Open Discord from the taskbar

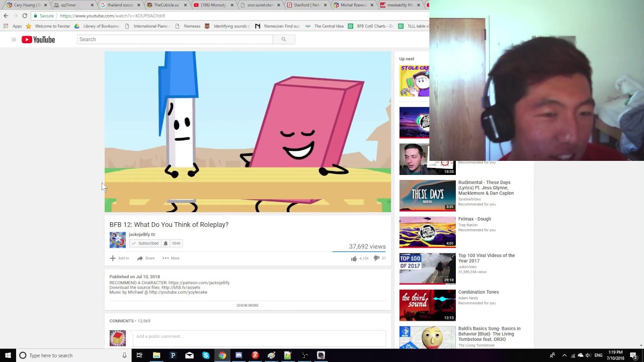(x=238, y=355)
